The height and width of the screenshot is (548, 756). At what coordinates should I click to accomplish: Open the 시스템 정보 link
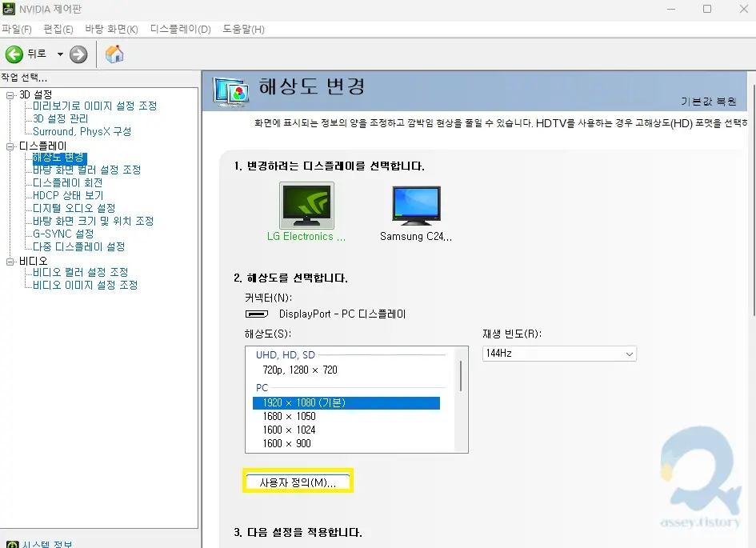47,544
